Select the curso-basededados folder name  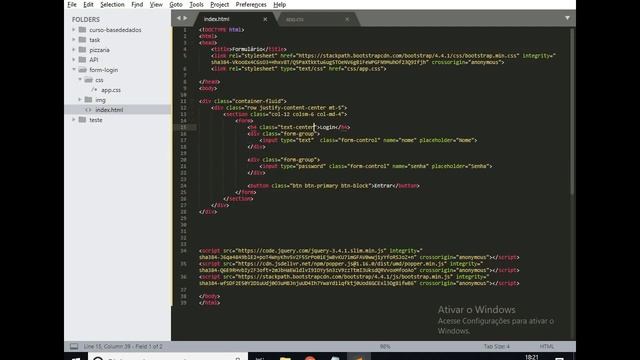(x=115, y=30)
